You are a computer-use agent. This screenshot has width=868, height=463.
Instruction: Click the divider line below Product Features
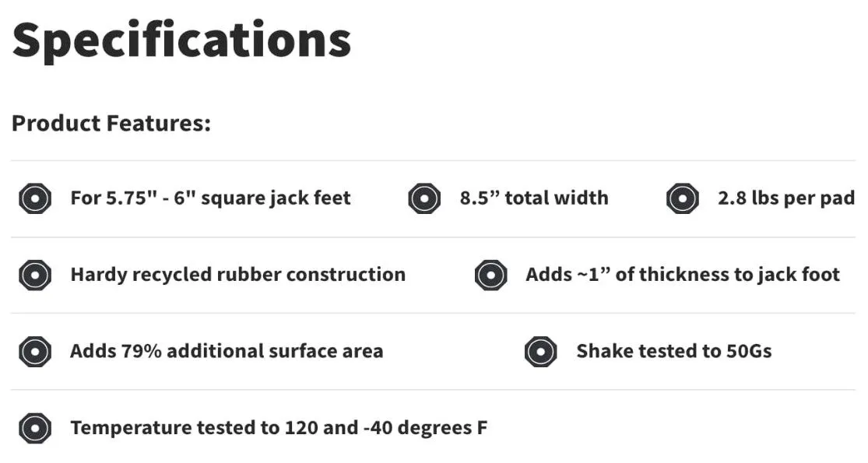433,161
